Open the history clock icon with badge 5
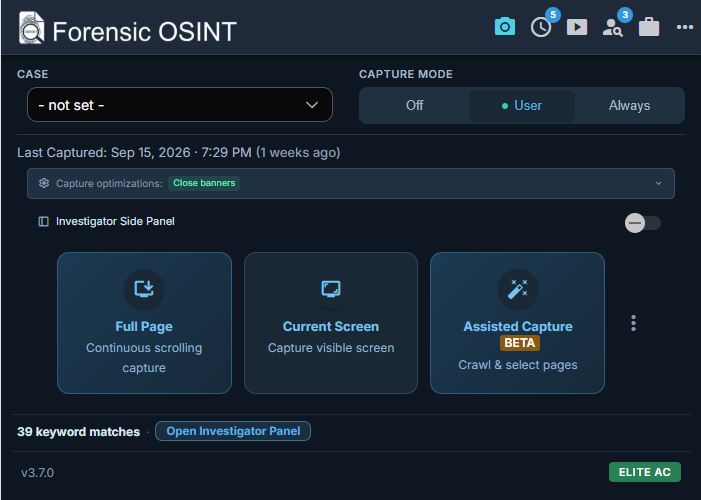This screenshot has height=500, width=701. 541,27
